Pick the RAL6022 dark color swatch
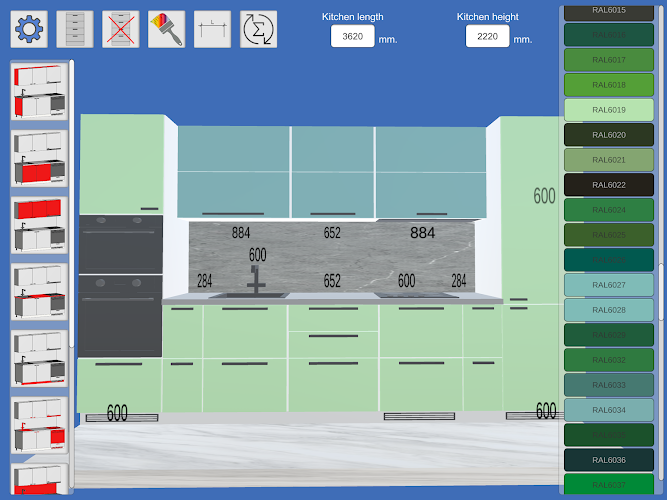This screenshot has height=500, width=667. coord(609,185)
